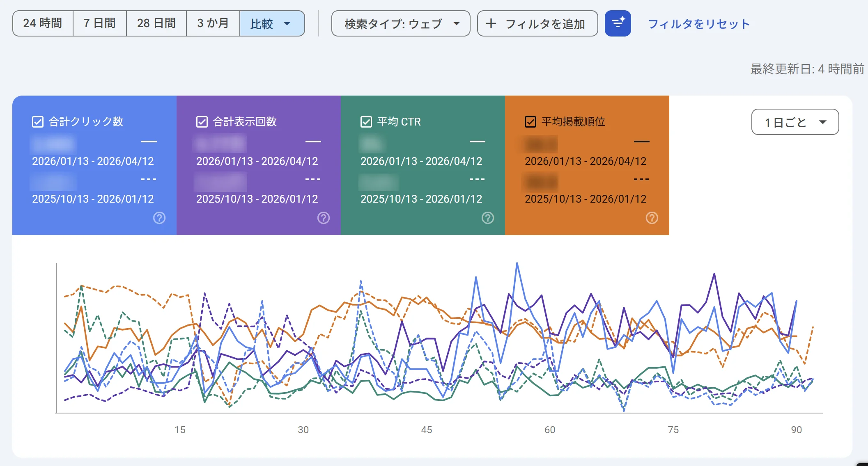Open the 検索タイプ: ウェブ dropdown
Image resolution: width=868 pixels, height=466 pixels.
pyautogui.click(x=400, y=23)
